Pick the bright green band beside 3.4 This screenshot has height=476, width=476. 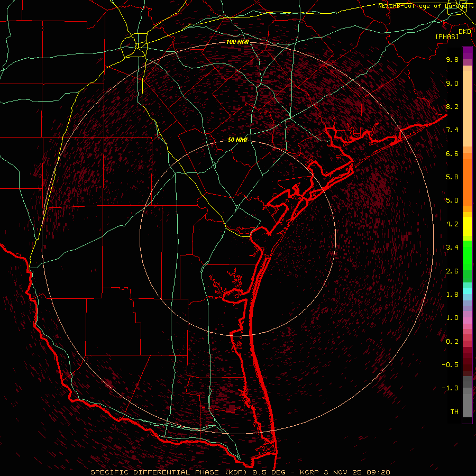click(x=467, y=255)
